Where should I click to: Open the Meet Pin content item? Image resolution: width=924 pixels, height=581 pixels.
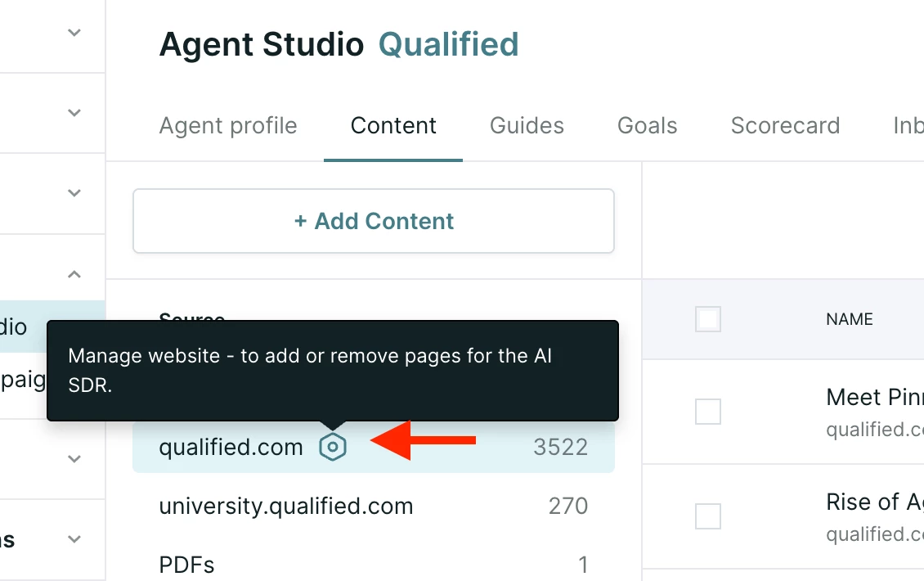tap(874, 397)
